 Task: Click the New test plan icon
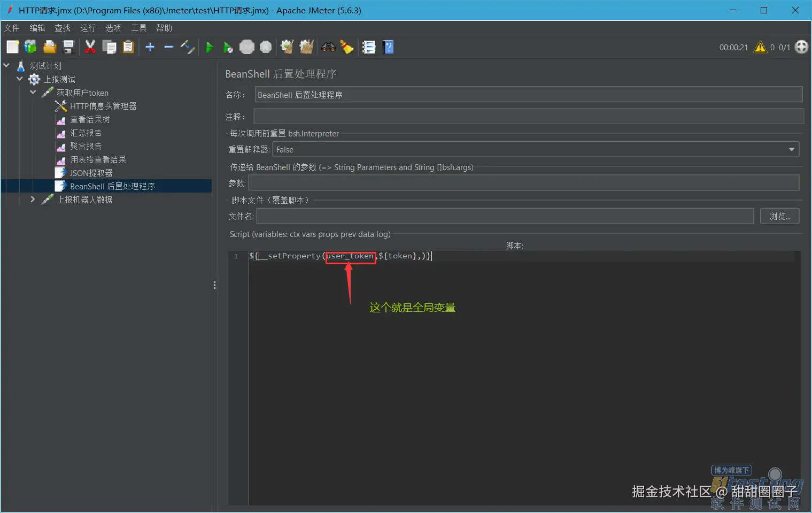[x=13, y=47]
